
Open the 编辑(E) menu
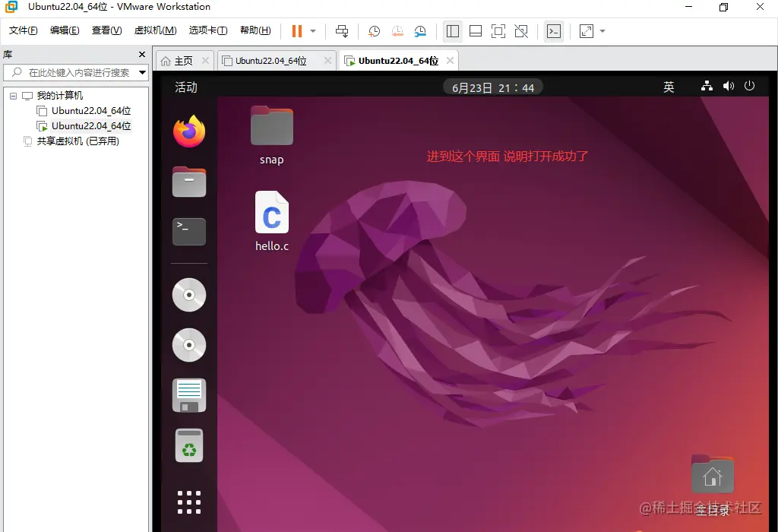(65, 30)
